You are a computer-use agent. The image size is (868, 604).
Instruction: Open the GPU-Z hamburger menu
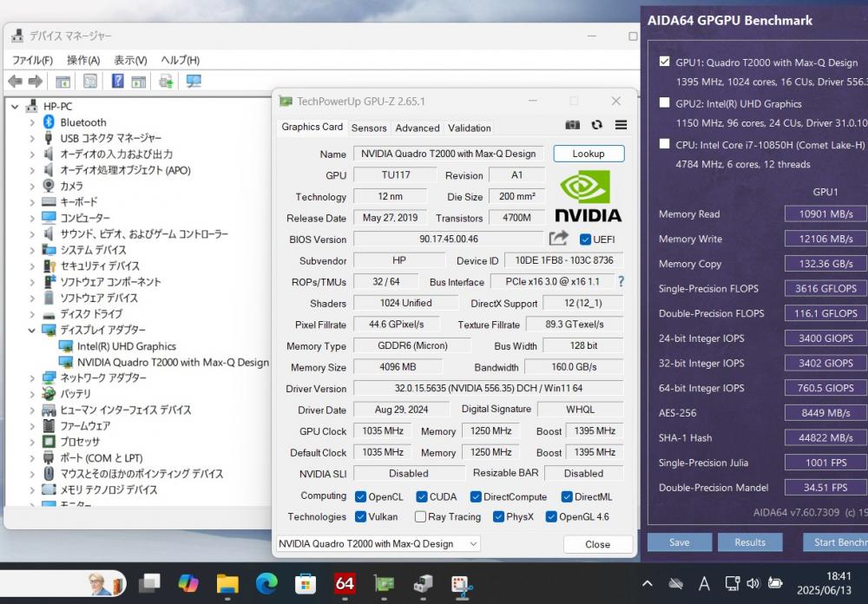621,125
